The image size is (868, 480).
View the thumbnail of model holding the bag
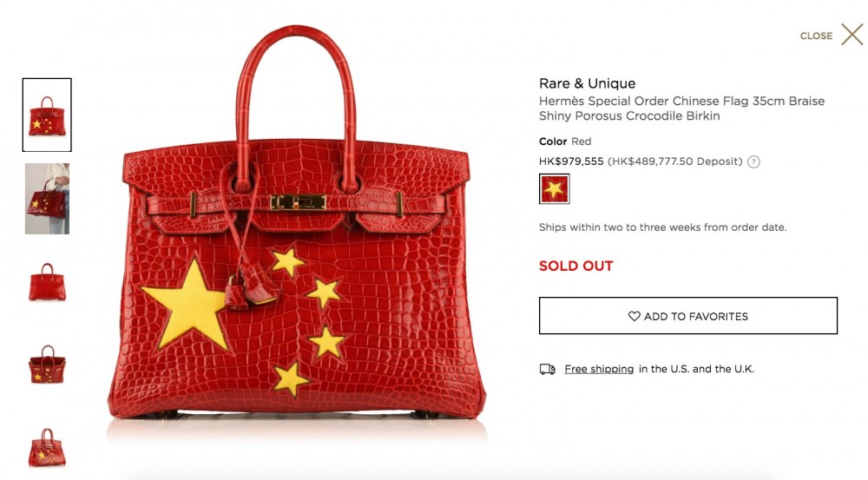pyautogui.click(x=47, y=199)
